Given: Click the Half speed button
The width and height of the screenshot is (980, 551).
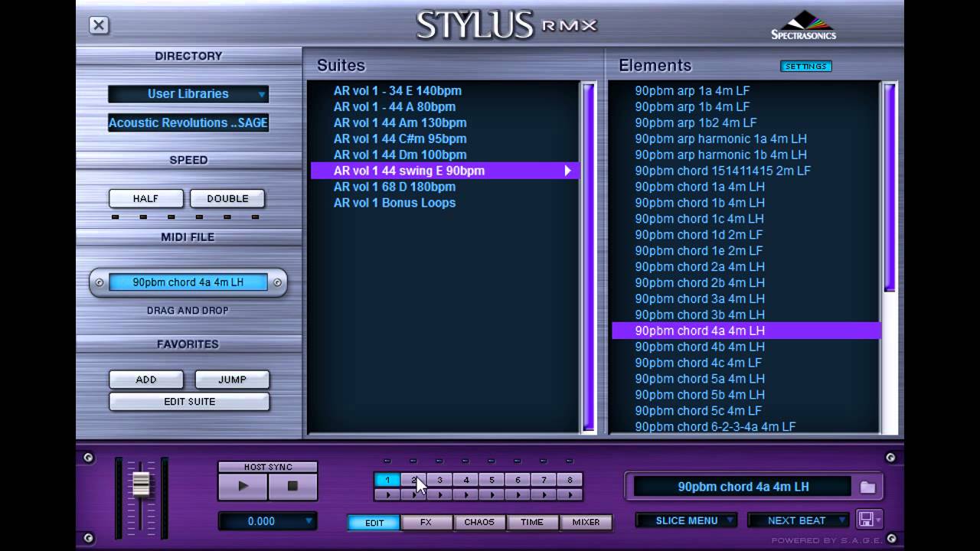Looking at the screenshot, I should click(x=146, y=198).
